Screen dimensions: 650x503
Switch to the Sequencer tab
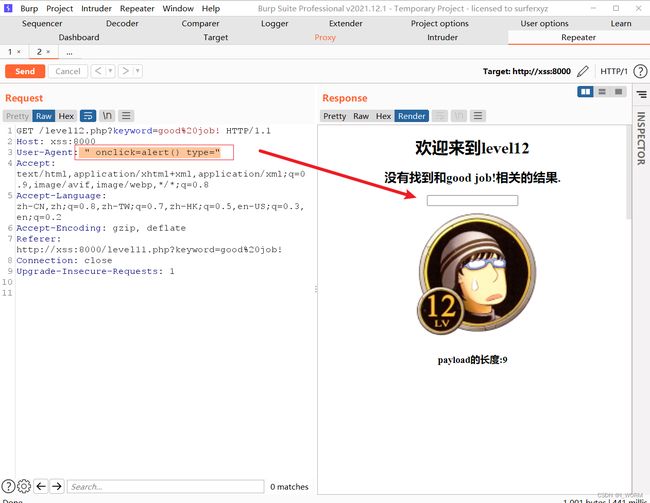(x=42, y=24)
